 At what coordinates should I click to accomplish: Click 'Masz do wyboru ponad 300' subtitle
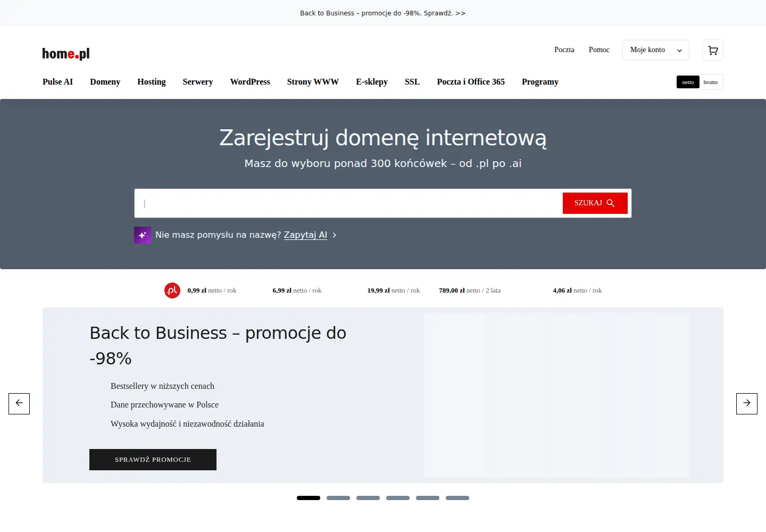pos(383,163)
